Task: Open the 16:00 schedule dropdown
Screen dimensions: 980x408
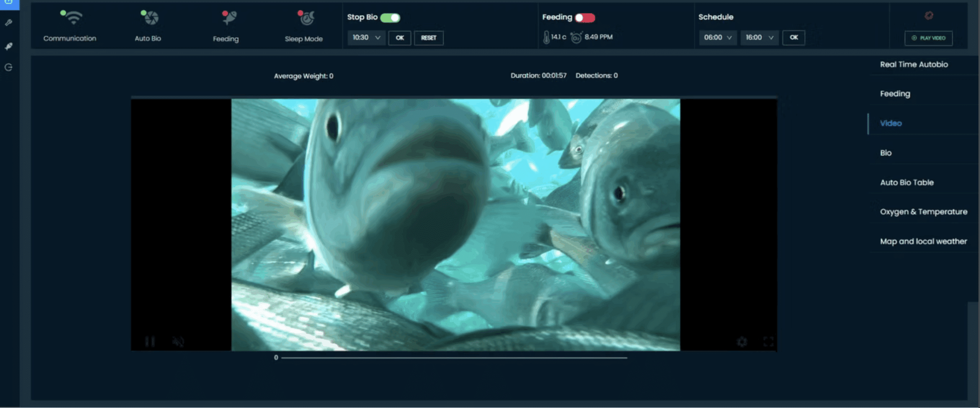Action: point(759,37)
